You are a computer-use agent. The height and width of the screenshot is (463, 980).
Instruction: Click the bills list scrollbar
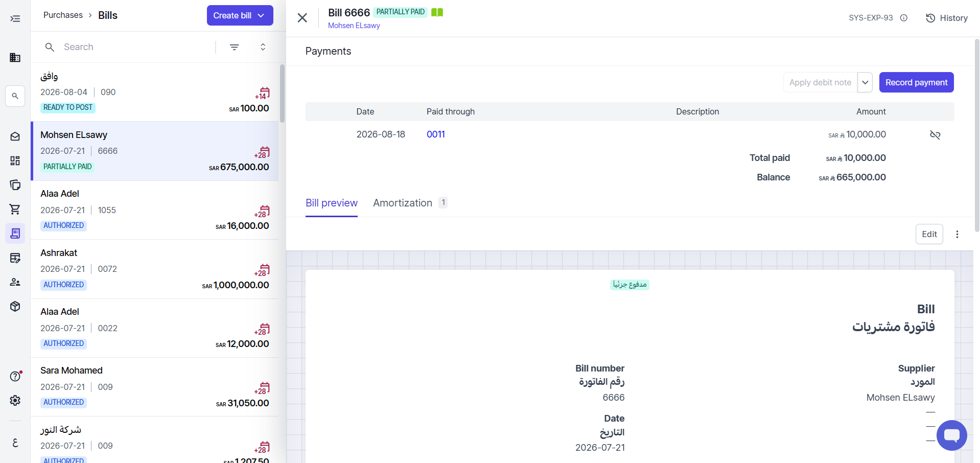pyautogui.click(x=282, y=94)
